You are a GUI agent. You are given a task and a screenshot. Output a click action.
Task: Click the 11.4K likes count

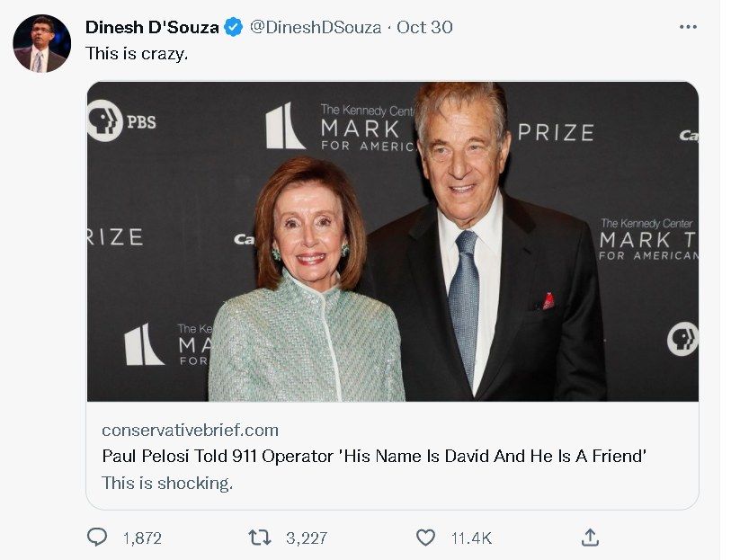(471, 538)
